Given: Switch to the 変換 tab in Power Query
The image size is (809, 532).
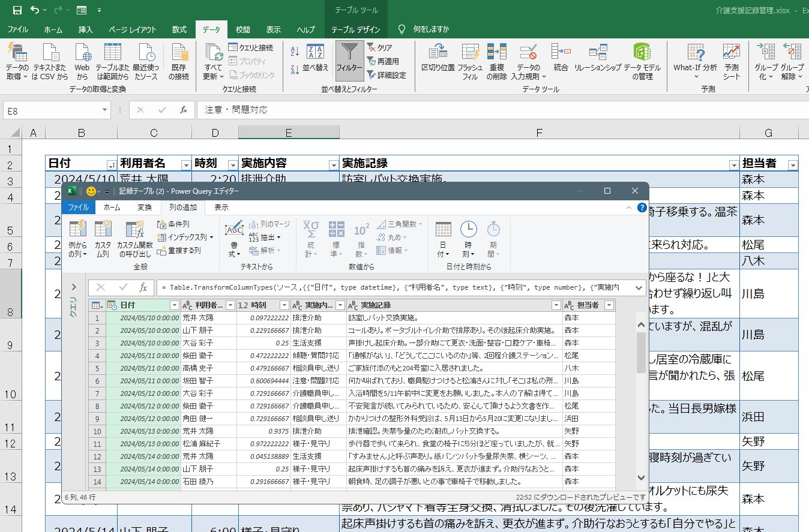Looking at the screenshot, I should pyautogui.click(x=144, y=208).
